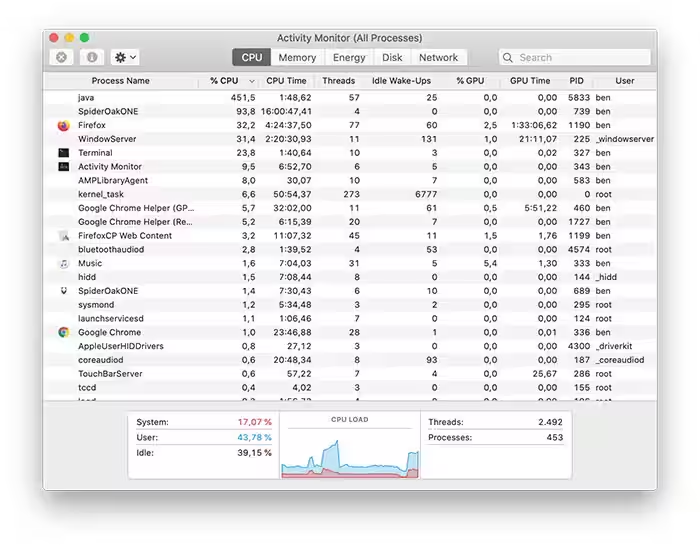700x547 pixels.
Task: Select the java process row
Action: 350,98
